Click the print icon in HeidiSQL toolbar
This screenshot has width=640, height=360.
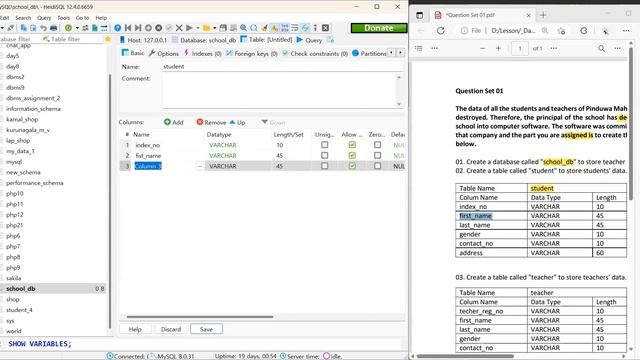pyautogui.click(x=53, y=28)
